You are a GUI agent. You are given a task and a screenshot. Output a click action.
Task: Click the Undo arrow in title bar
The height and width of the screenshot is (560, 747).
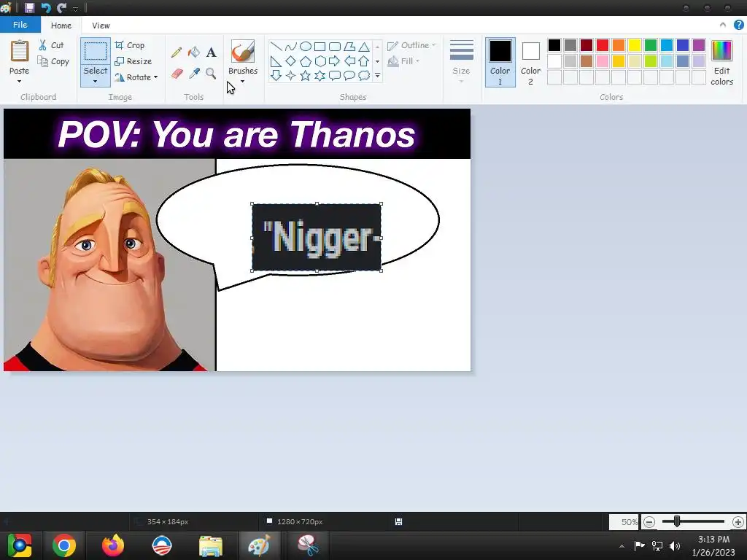pos(46,7)
